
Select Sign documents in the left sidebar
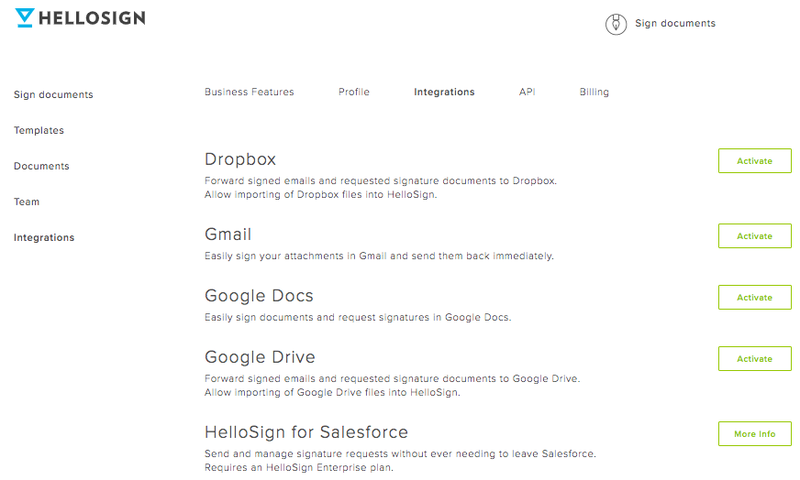[54, 95]
